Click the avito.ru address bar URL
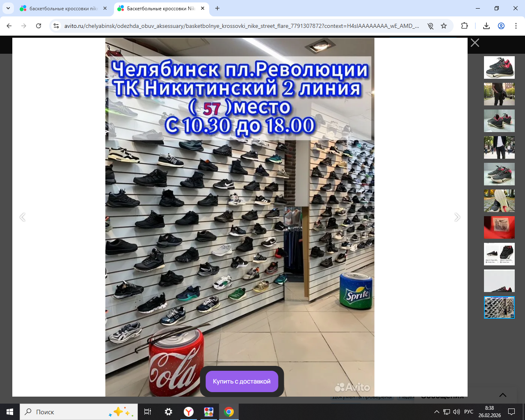The image size is (525, 420). pyautogui.click(x=242, y=26)
